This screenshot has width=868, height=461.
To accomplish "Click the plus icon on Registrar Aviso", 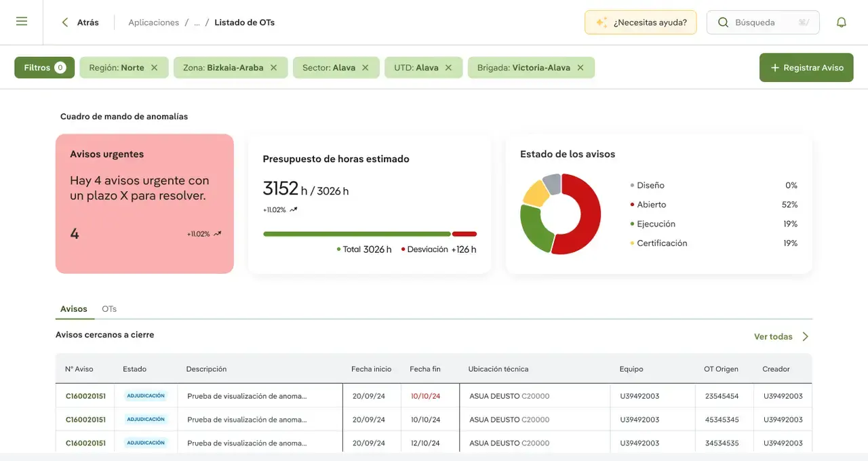I will pos(775,68).
